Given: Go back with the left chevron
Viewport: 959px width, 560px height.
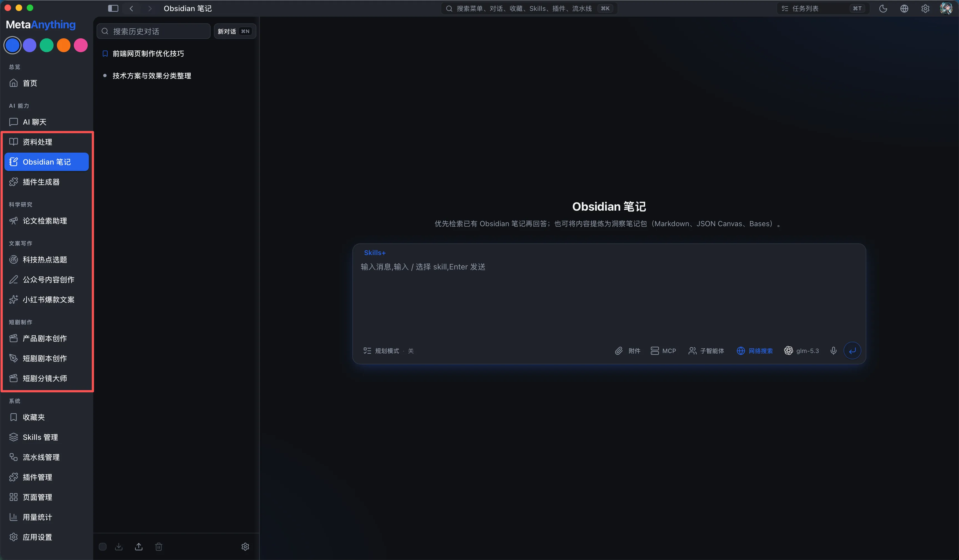Looking at the screenshot, I should (131, 8).
